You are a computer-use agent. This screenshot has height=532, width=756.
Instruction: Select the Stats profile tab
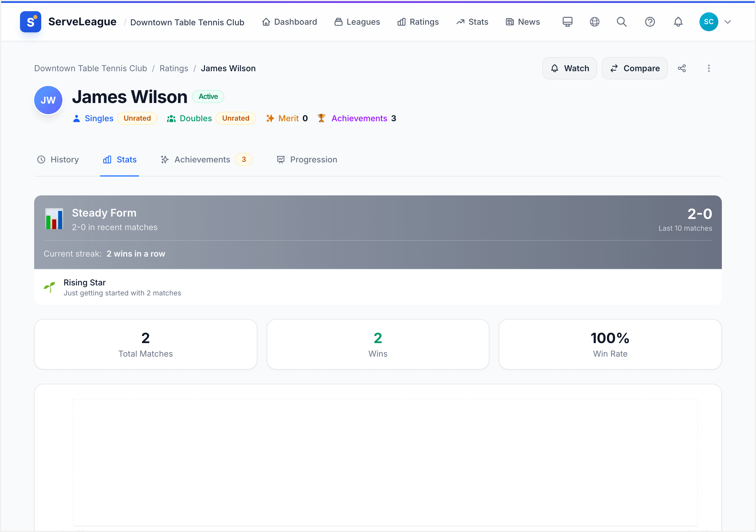(x=120, y=160)
